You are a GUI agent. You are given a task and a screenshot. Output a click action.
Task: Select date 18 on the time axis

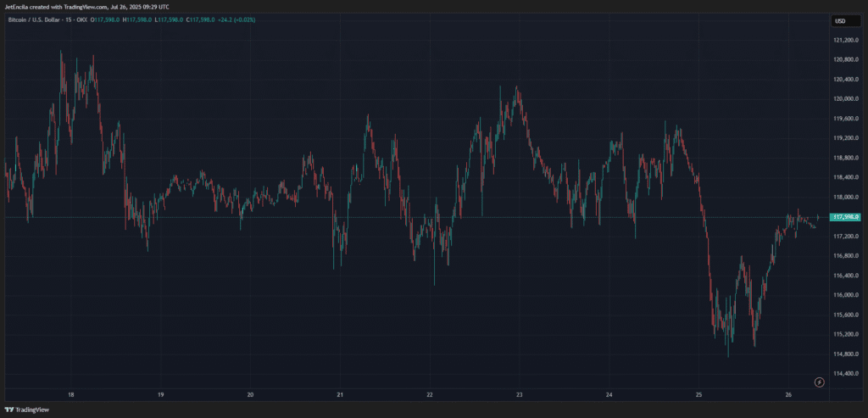(x=71, y=395)
